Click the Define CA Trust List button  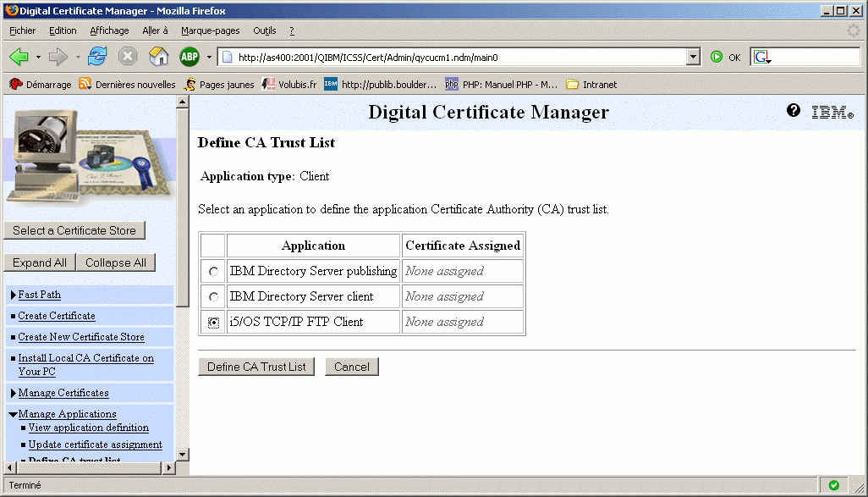[256, 367]
